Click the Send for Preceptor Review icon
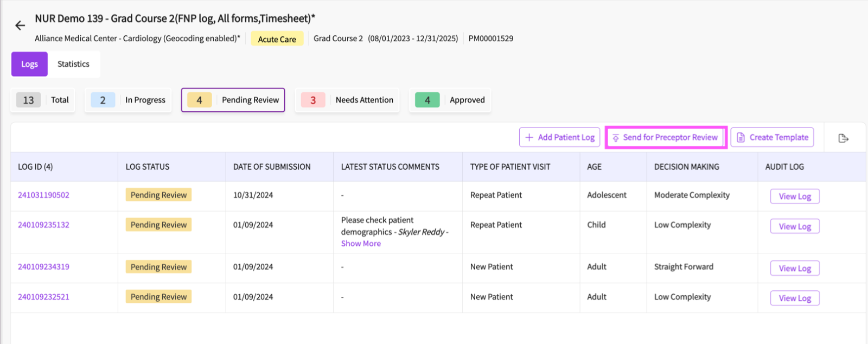 [615, 138]
